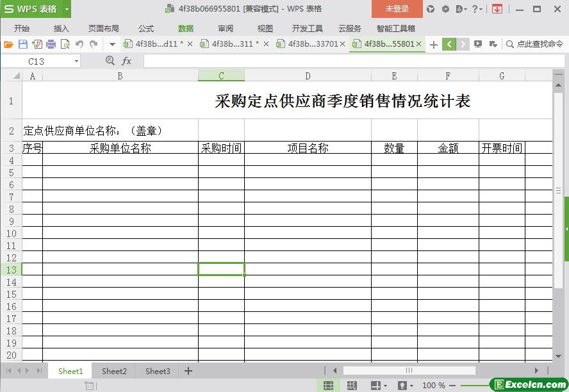
Task: Save the workbook with the floppy icon
Action: pos(23,44)
